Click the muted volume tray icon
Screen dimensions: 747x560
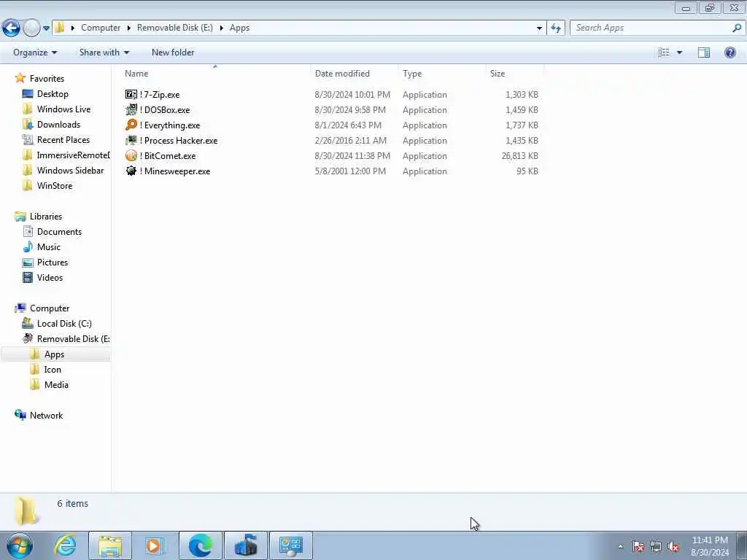point(673,547)
